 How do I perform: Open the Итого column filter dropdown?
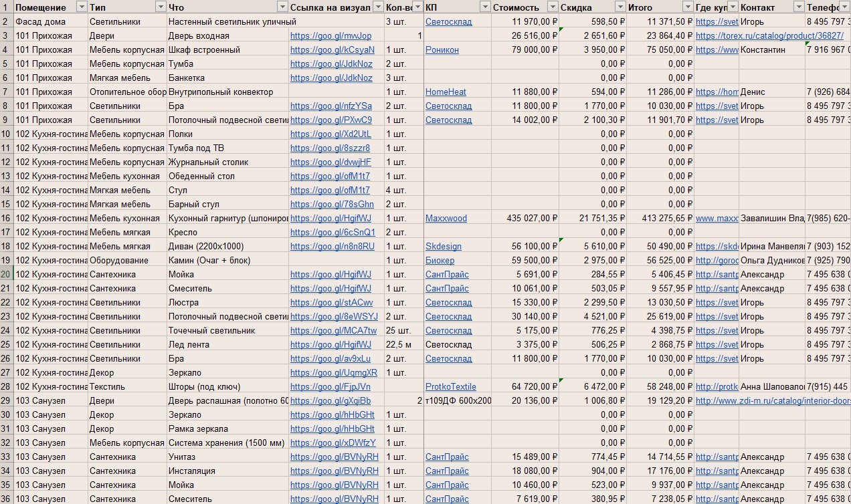coord(688,7)
